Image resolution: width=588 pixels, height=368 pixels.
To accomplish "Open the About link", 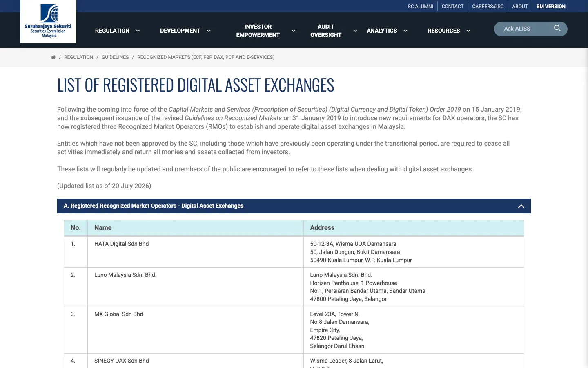I will pos(520,7).
